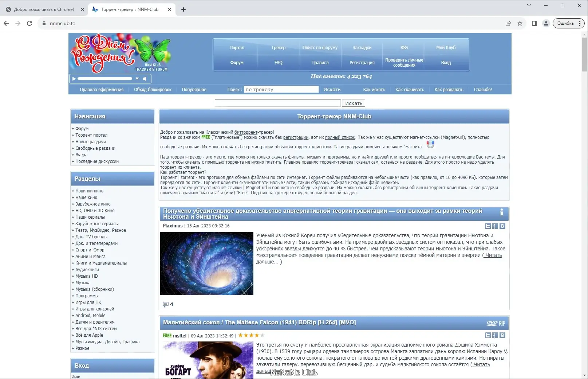Click the audio player progress bar
588x379 pixels.
105,78
